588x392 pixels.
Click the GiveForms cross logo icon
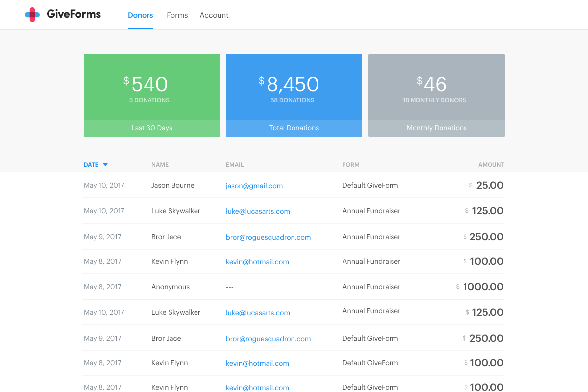32,15
